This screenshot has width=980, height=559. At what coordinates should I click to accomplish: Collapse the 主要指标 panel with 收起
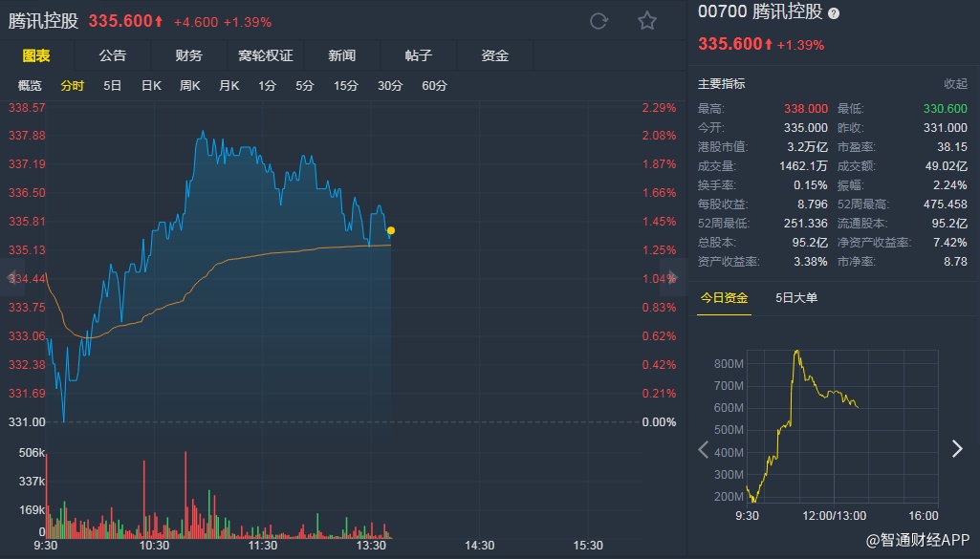[x=955, y=84]
